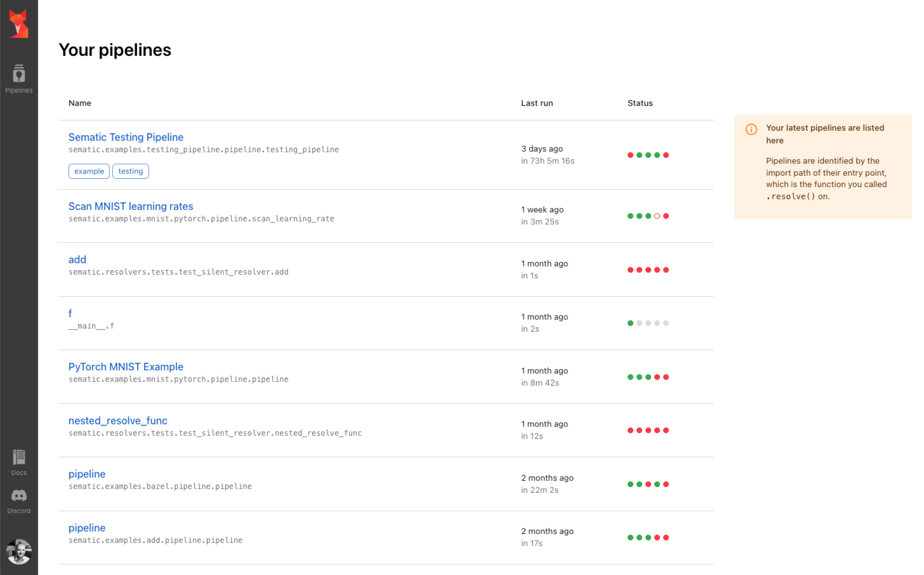Open PyTorch MNIST Example pipeline

click(126, 366)
